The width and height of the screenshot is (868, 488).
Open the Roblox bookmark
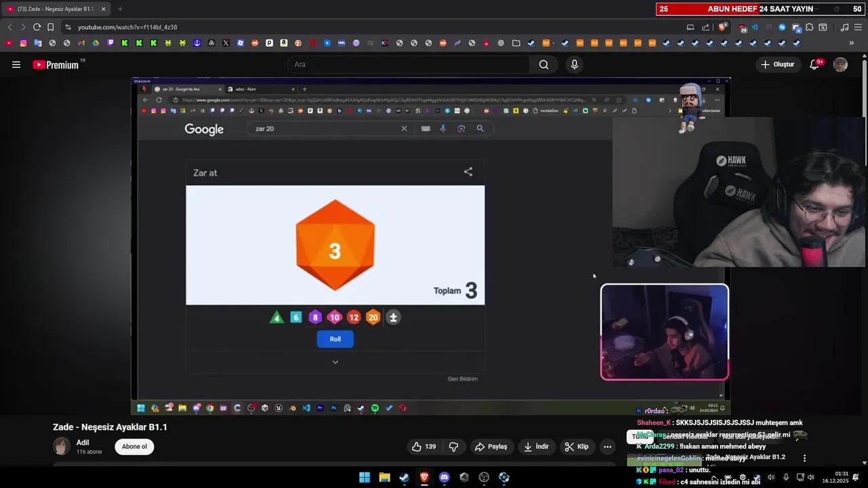pos(240,43)
